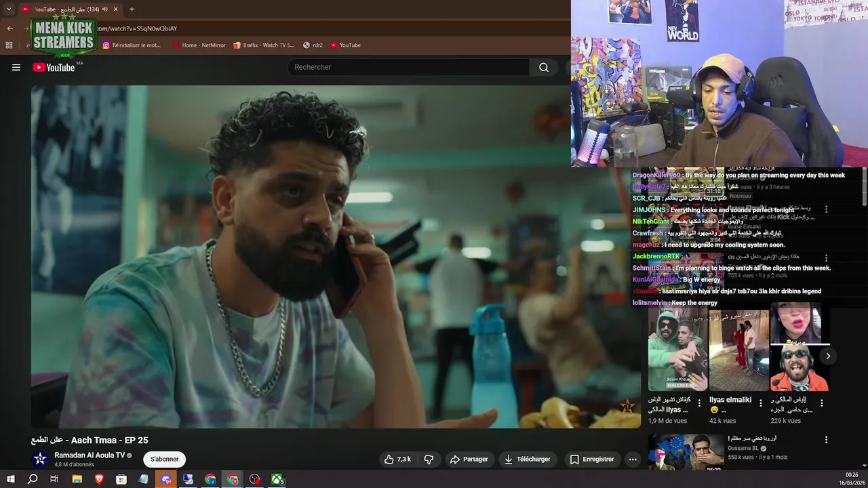Viewport: 868px width, 488px height.
Task: Open more actions menu beside Enregistrer
Action: point(633,459)
